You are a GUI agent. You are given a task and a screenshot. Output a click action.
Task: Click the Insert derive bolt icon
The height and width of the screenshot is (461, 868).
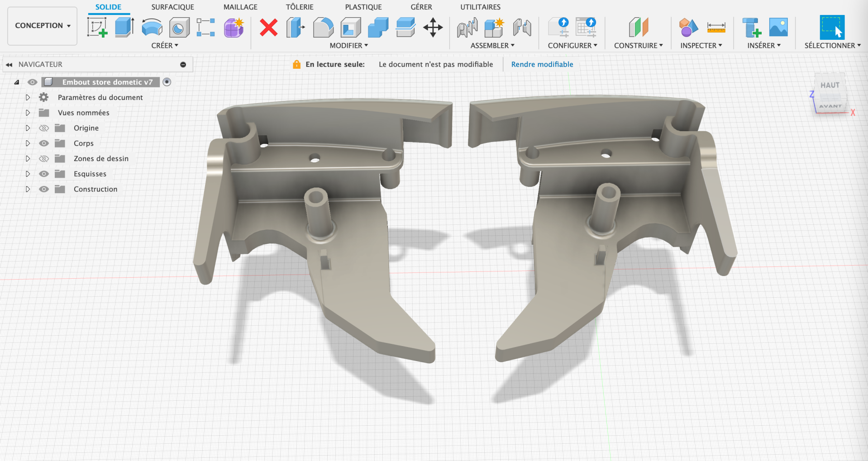point(751,27)
